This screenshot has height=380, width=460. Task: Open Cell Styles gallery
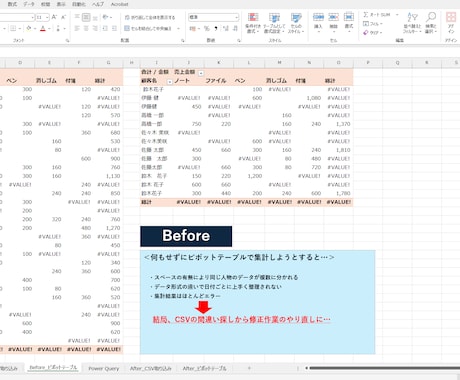296,23
